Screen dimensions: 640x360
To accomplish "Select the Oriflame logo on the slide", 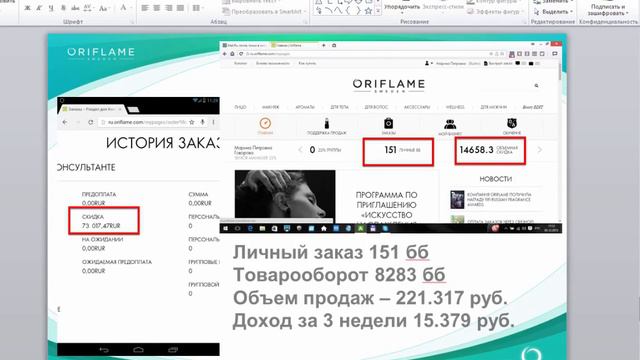I will point(101,53).
